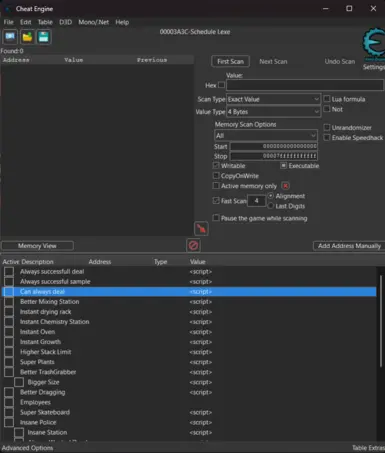The height and width of the screenshot is (453, 385).
Task: Select the Insane Police row text
Action: point(38,422)
